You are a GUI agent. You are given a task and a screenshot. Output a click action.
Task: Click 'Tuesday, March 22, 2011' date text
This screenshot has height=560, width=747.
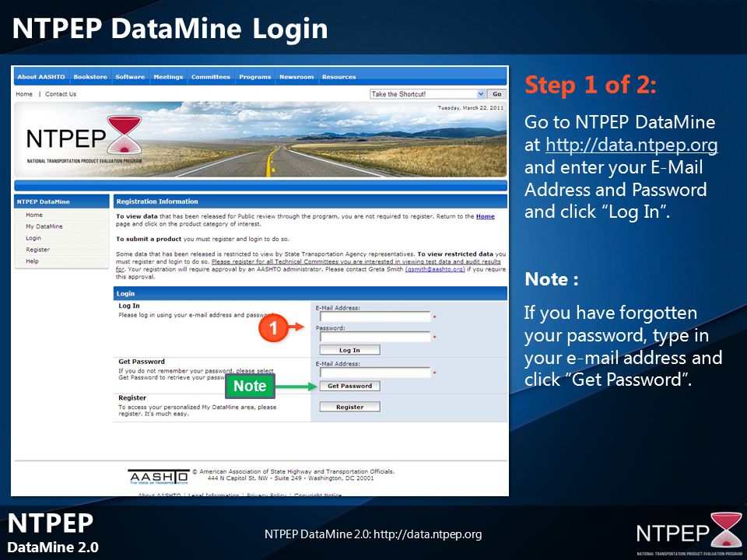[x=471, y=108]
